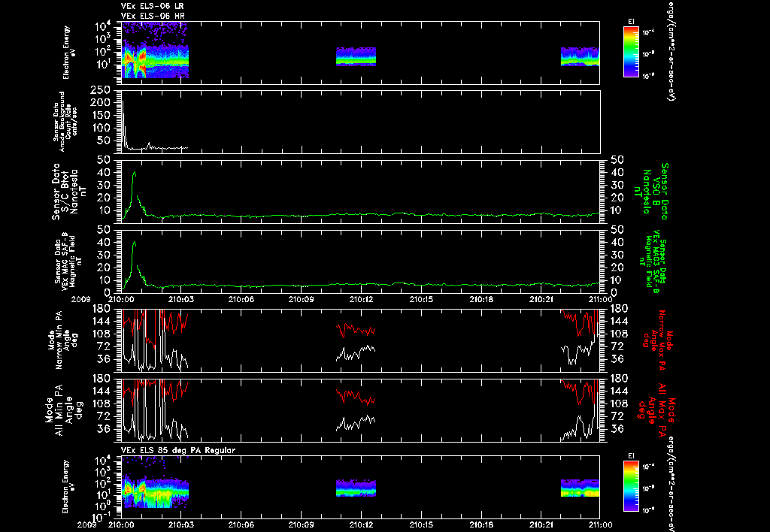Click the 'ergs/(cm**2-sr-sec-eV)' unit label beside the top color bar
The image size is (770, 532).
click(x=670, y=51)
